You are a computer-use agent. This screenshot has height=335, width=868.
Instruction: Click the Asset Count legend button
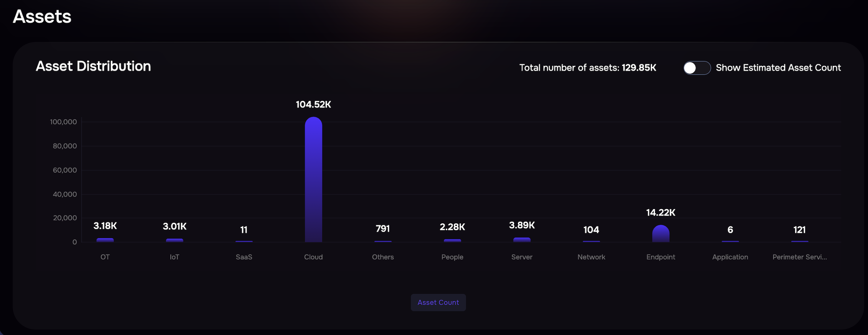[x=438, y=302]
